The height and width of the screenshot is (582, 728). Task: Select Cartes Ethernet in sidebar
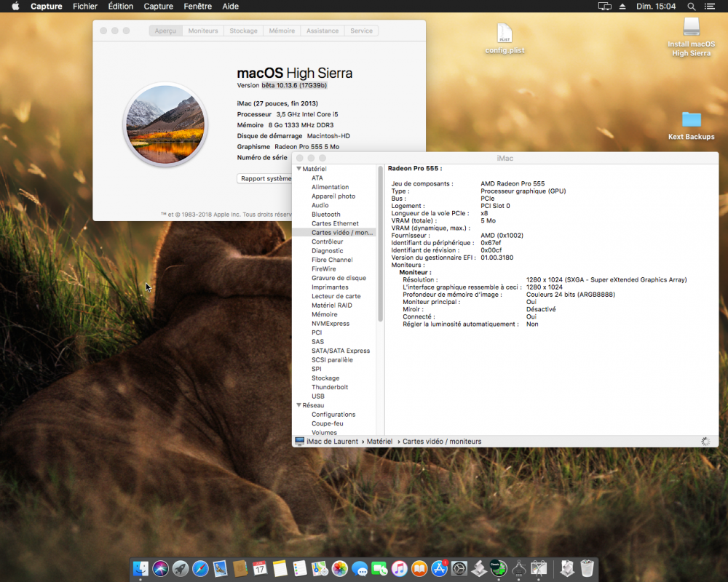[335, 223]
